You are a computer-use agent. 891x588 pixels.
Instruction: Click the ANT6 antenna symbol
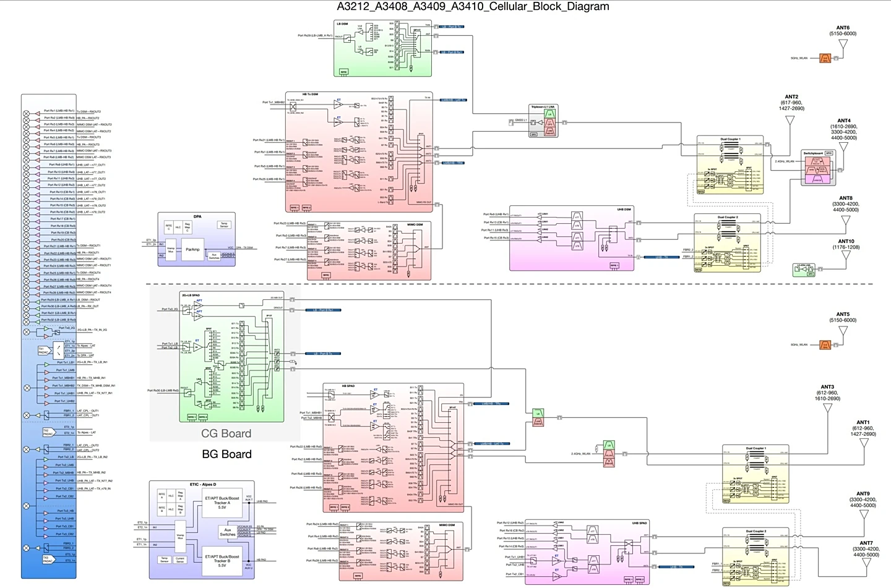point(843,45)
